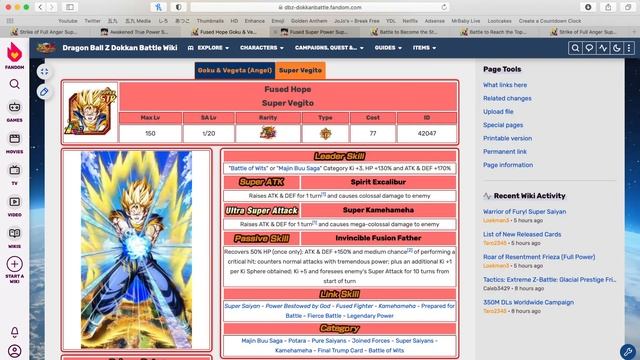Open Fandom notifications bell
Image resolution: width=640 pixels, height=360 pixels.
pos(14,332)
